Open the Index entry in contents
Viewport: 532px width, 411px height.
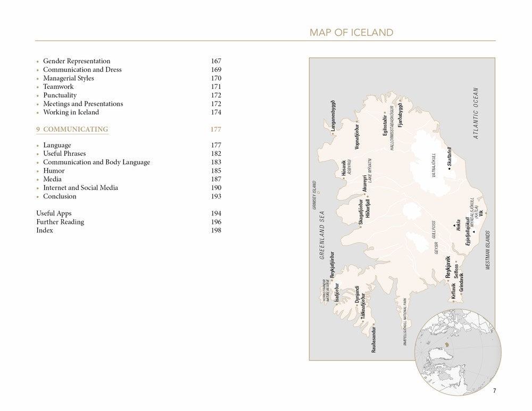click(x=45, y=230)
